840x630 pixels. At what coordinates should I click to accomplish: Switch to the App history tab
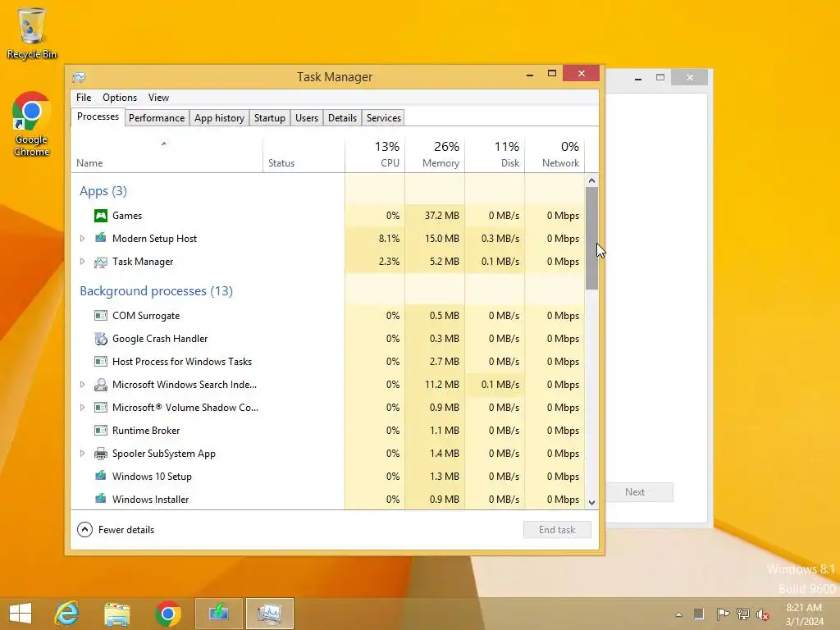click(x=219, y=118)
